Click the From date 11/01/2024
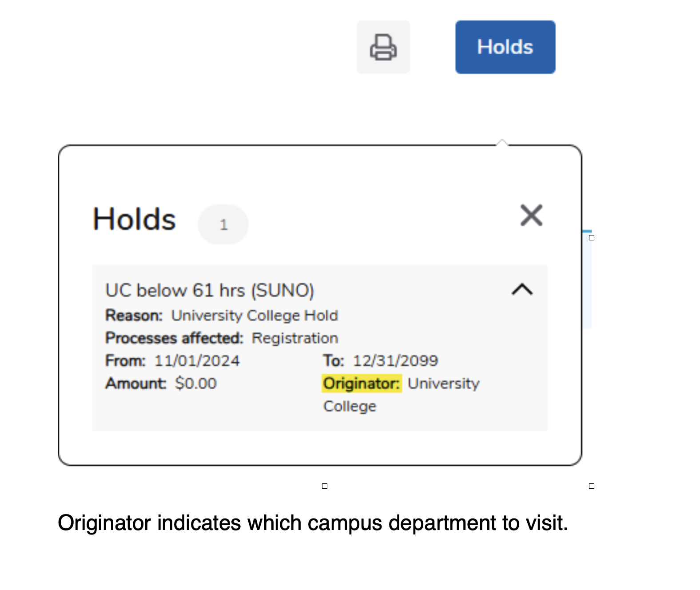 click(197, 361)
